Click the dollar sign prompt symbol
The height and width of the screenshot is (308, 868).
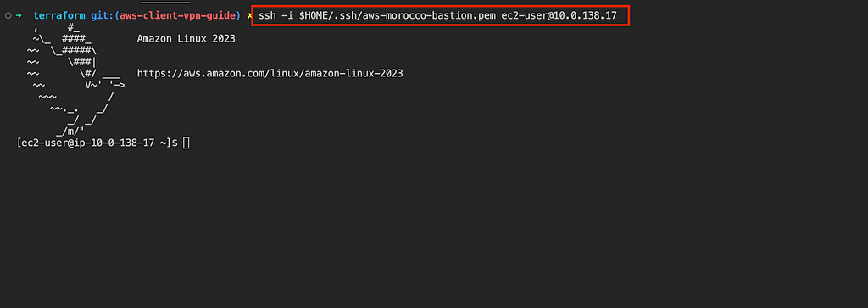click(x=175, y=143)
